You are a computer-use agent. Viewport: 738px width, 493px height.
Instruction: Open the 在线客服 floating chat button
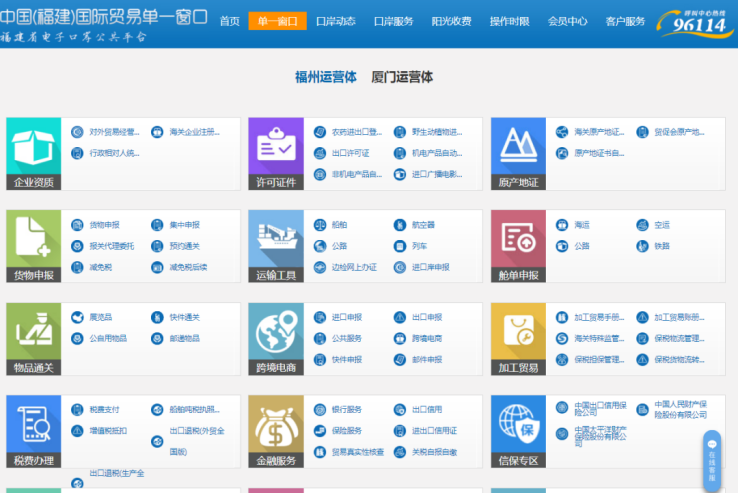712,460
